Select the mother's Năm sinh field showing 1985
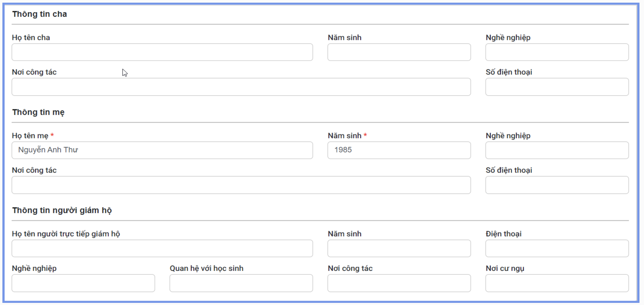 tap(399, 150)
